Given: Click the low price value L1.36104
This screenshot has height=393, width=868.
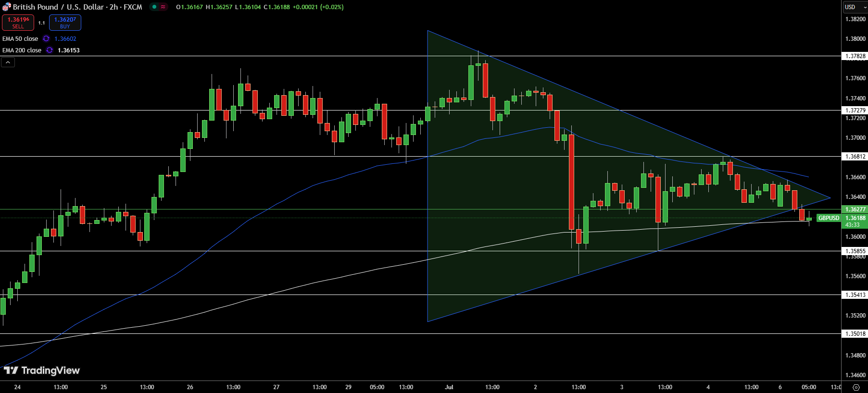Looking at the screenshot, I should [x=248, y=7].
